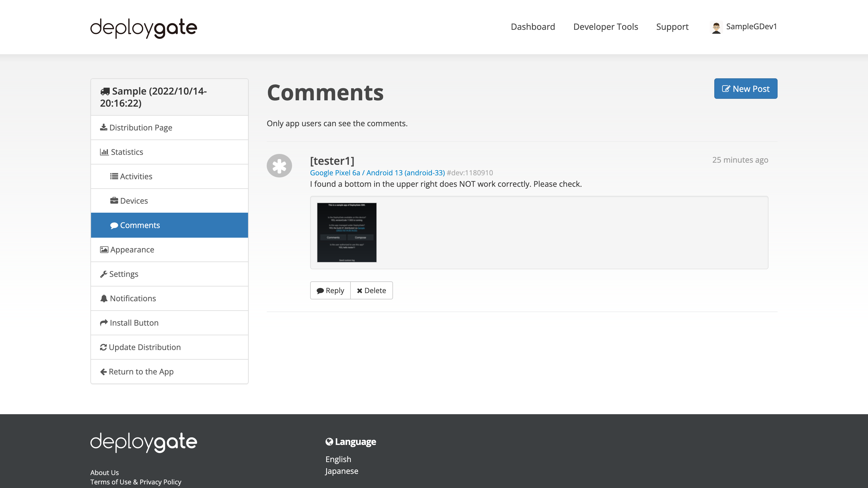Click tester1's asterisk avatar
The image size is (868, 488).
tap(279, 165)
